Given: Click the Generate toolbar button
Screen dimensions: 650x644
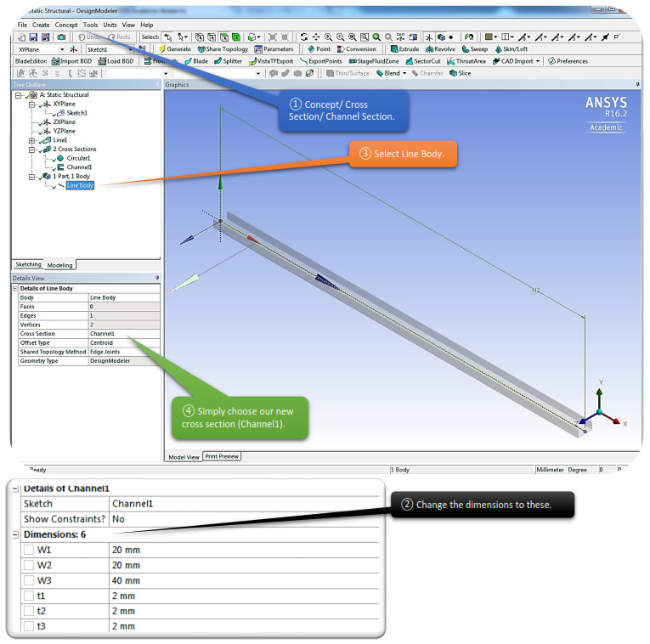Looking at the screenshot, I should 174,49.
